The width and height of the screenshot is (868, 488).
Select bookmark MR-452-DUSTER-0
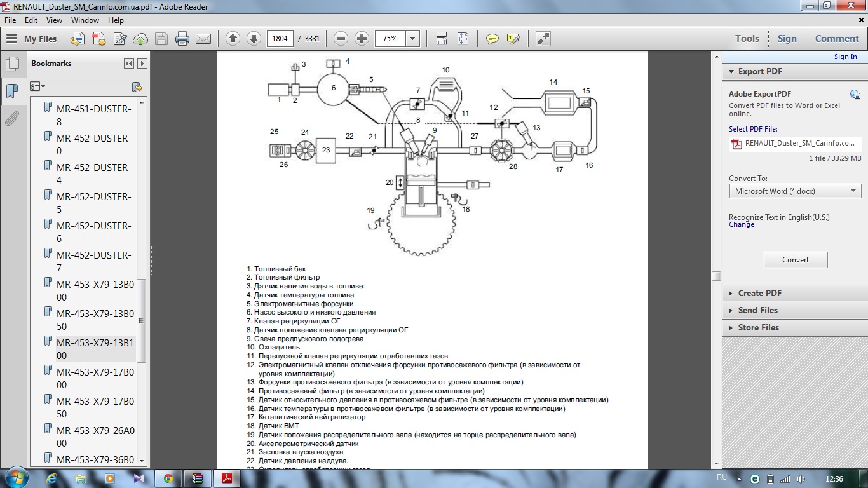pos(94,144)
